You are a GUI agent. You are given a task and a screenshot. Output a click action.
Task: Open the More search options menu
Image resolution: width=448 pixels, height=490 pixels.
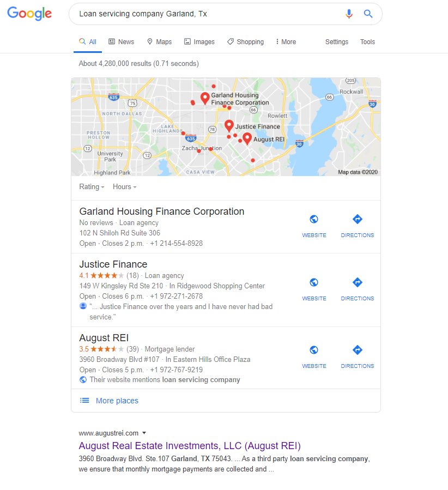point(286,42)
